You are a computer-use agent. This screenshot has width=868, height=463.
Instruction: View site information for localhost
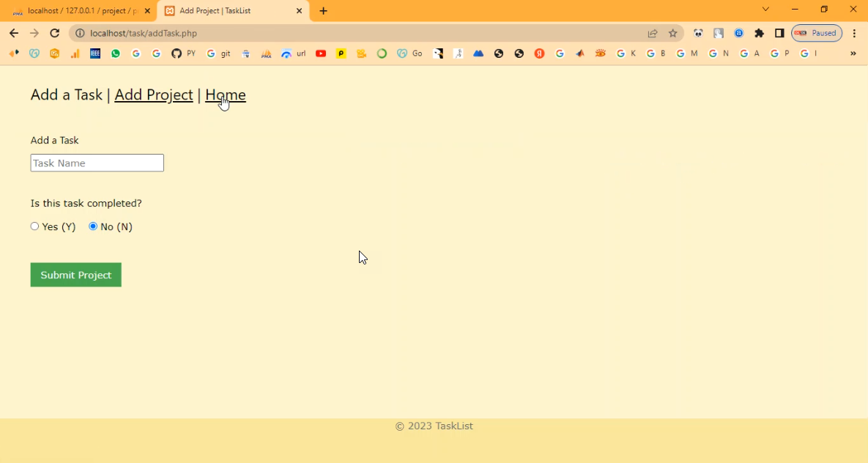point(80,33)
